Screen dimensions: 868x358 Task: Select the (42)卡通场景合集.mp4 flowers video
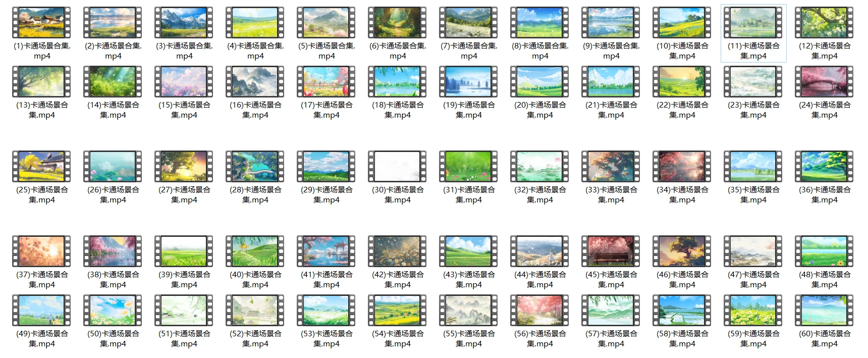(x=398, y=251)
